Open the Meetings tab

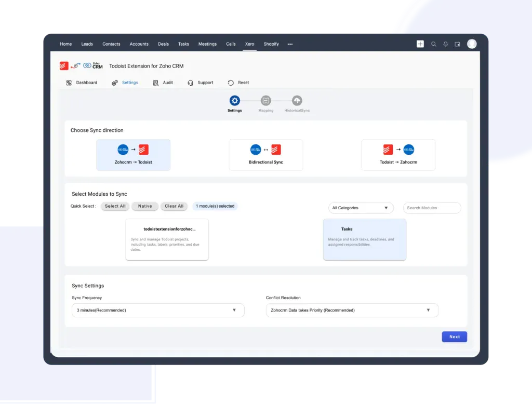click(207, 44)
